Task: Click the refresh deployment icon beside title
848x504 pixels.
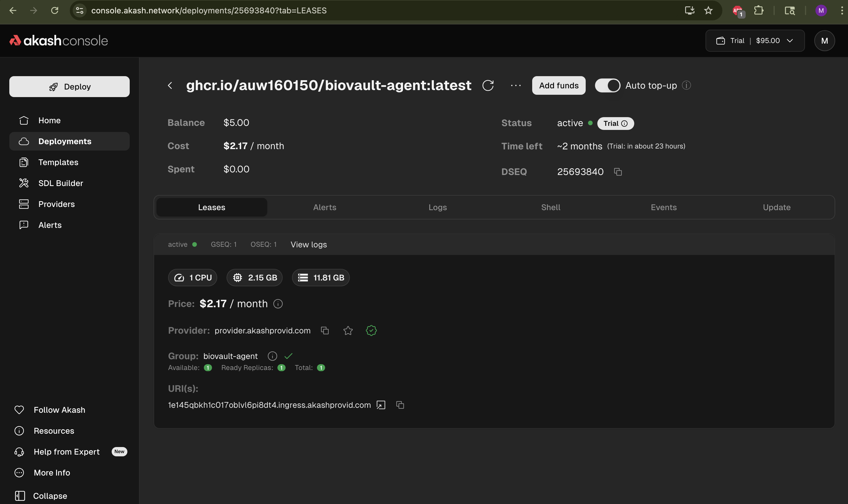Action: pyautogui.click(x=488, y=85)
